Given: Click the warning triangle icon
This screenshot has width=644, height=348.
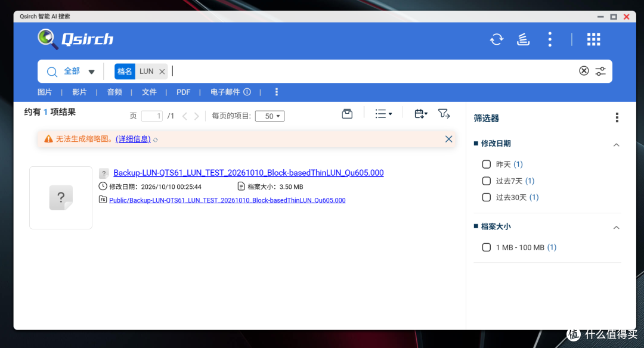Looking at the screenshot, I should tap(48, 139).
